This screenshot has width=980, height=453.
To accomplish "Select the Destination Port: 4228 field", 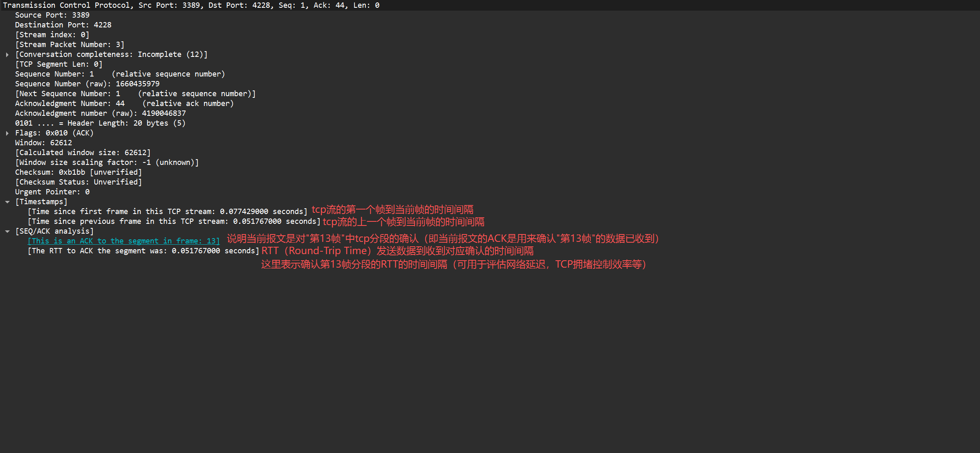I will tap(63, 25).
